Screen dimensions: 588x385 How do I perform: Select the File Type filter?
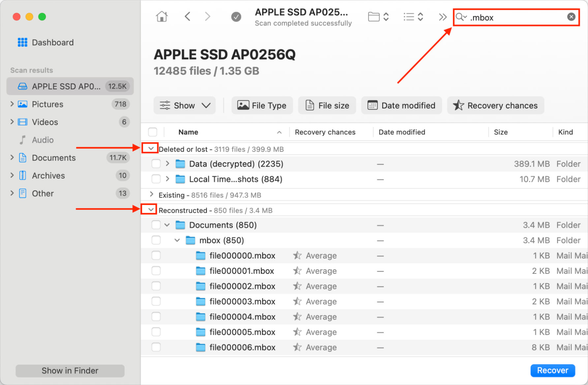(x=262, y=105)
